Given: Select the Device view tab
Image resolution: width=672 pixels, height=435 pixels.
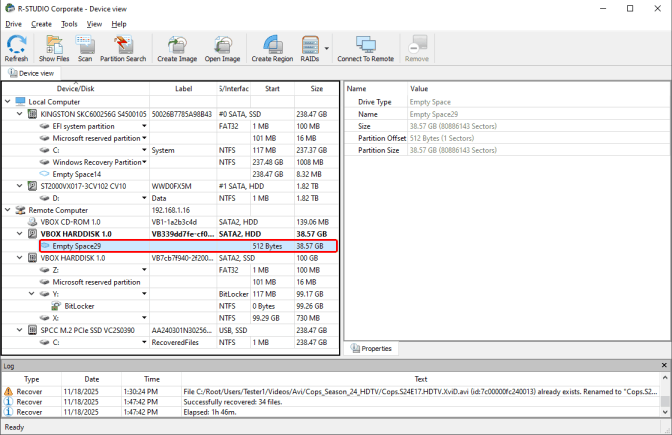Looking at the screenshot, I should click(x=36, y=73).
